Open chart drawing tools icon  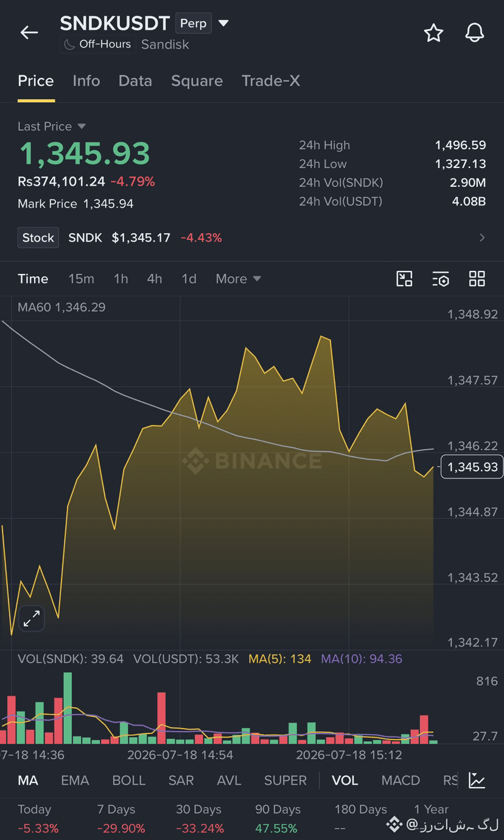[404, 279]
